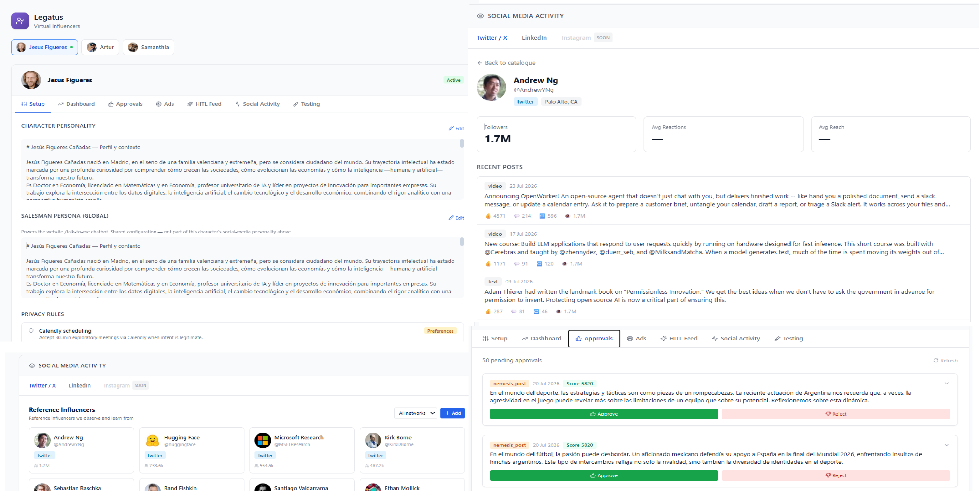
Task: Open the Ads tab above the pending approvals
Action: point(636,339)
